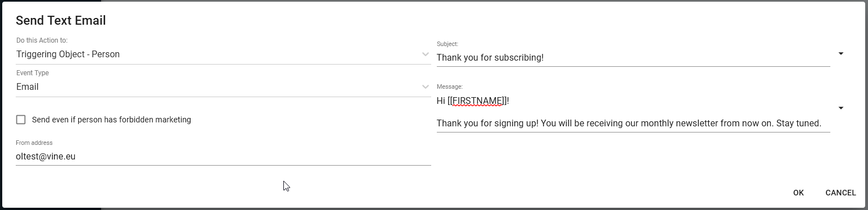The height and width of the screenshot is (210, 868).
Task: Open the Message field's dropdown arrow
Action: (841, 108)
